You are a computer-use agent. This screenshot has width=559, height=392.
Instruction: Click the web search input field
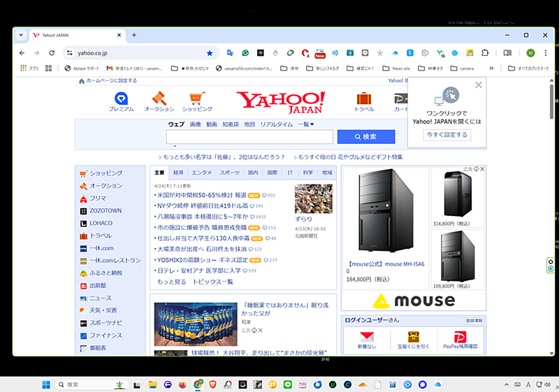click(249, 137)
